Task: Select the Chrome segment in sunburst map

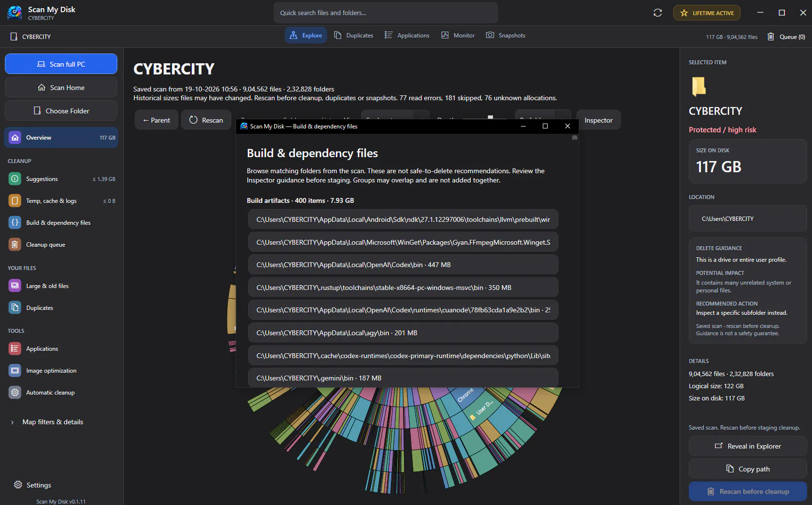Action: [465, 395]
